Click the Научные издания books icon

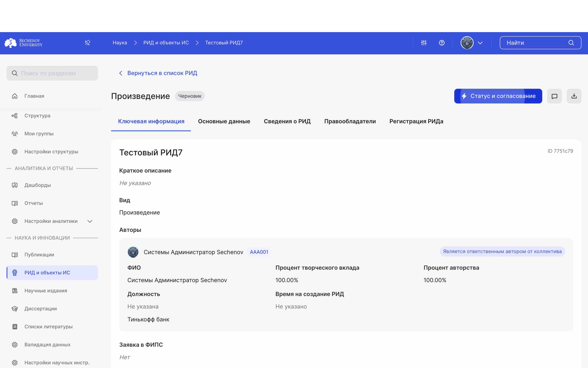(14, 291)
